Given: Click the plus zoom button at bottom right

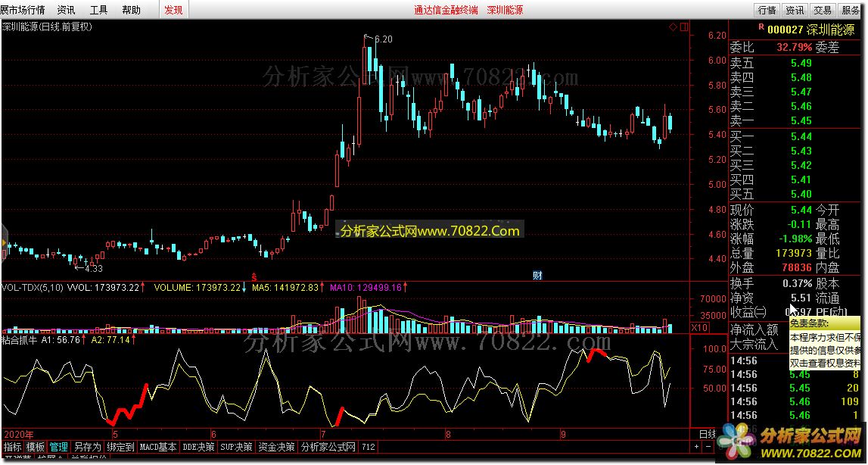Looking at the screenshot, I should point(696,447).
